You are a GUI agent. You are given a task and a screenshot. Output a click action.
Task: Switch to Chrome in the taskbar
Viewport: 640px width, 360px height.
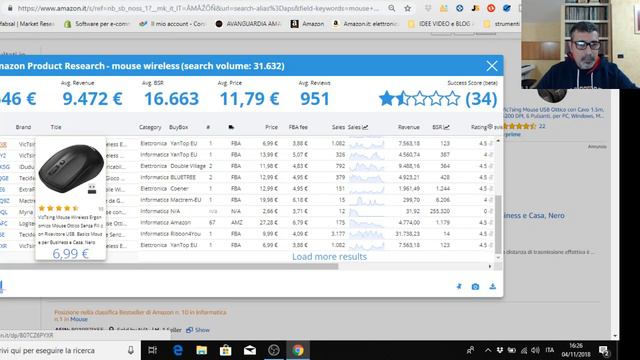click(x=298, y=350)
